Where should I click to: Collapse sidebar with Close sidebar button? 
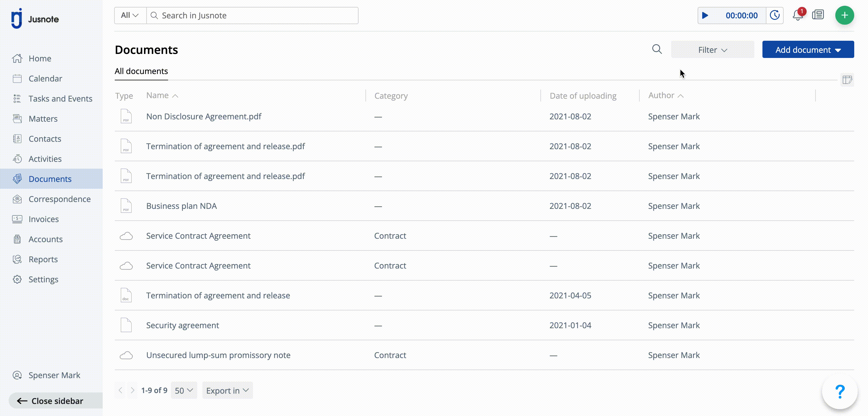click(x=56, y=401)
